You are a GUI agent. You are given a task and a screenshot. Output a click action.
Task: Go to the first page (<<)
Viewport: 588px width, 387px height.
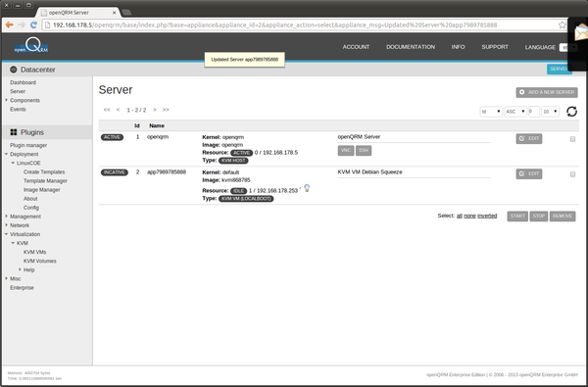pyautogui.click(x=107, y=110)
